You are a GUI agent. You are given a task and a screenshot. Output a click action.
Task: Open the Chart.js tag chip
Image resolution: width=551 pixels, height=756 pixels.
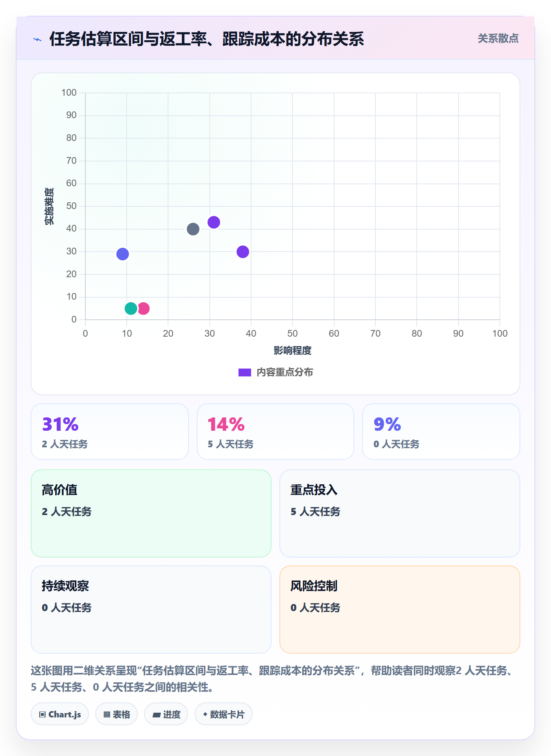coord(60,714)
